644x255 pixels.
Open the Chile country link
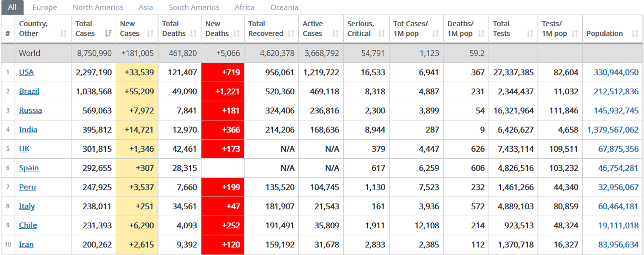[28, 225]
